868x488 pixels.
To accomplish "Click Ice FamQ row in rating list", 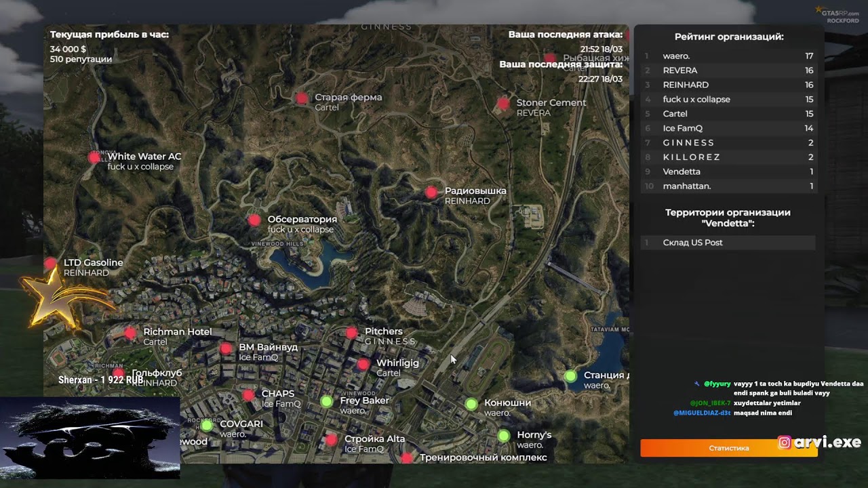I will 729,128.
